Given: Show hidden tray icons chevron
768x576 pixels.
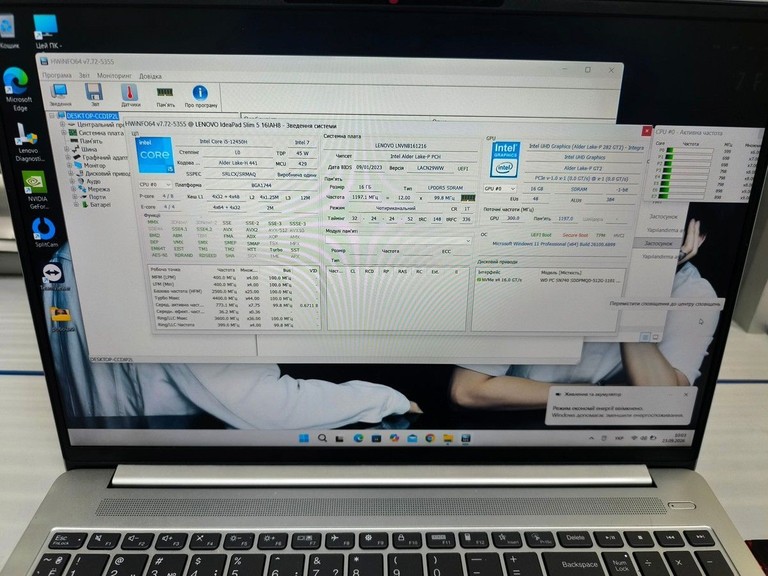Looking at the screenshot, I should [x=591, y=438].
